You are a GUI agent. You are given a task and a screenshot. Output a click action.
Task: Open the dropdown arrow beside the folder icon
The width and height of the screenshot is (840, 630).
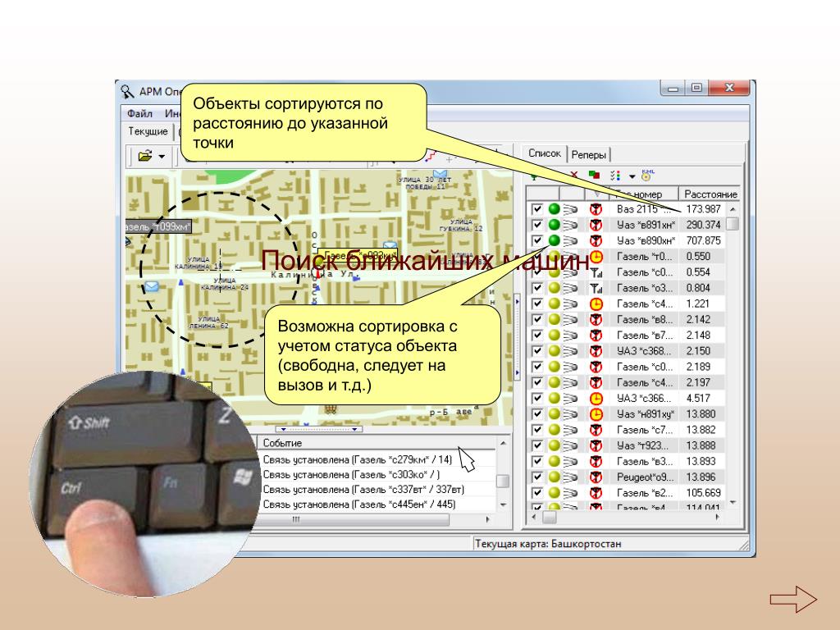tap(162, 157)
